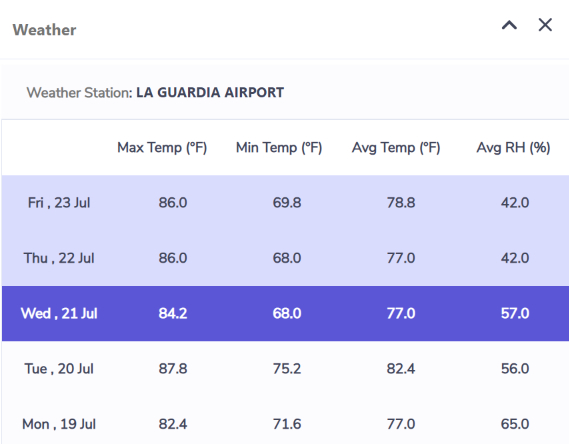The height and width of the screenshot is (444, 569).
Task: Click the 71.6 min temp on Monday
Action: click(287, 424)
